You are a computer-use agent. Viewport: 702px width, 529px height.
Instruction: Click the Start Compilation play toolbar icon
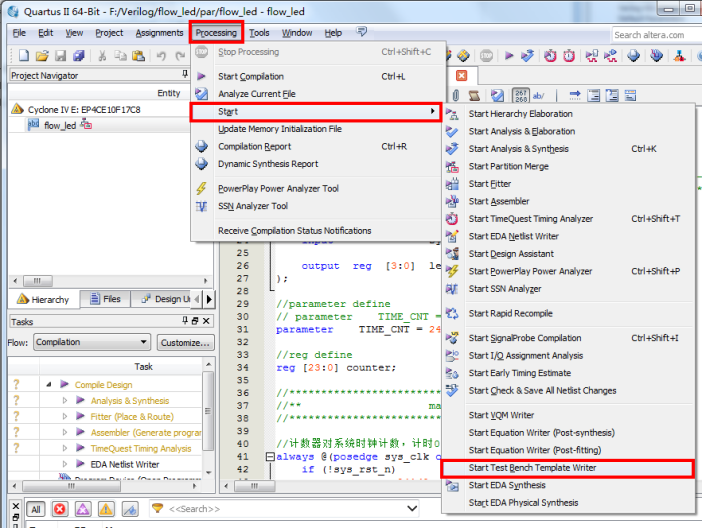click(x=509, y=55)
